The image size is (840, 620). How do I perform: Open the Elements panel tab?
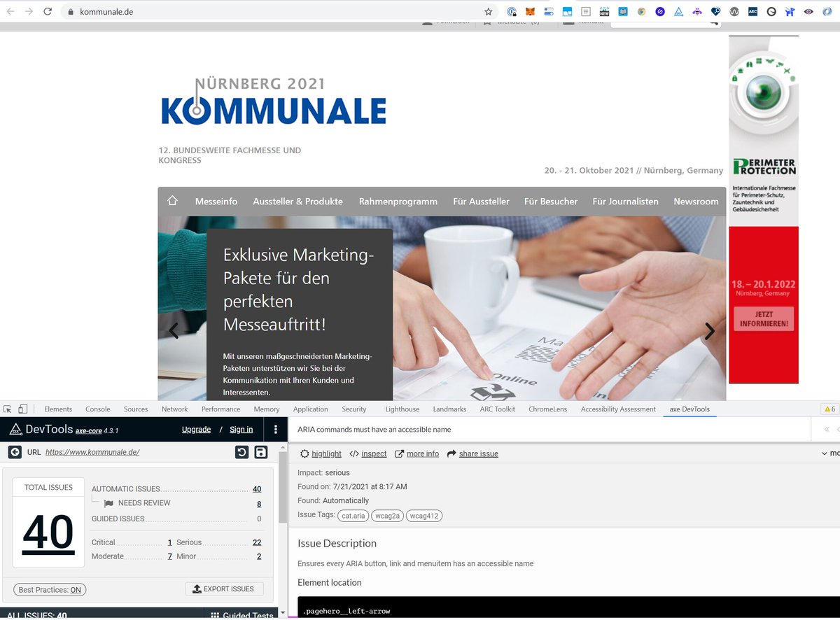click(58, 409)
